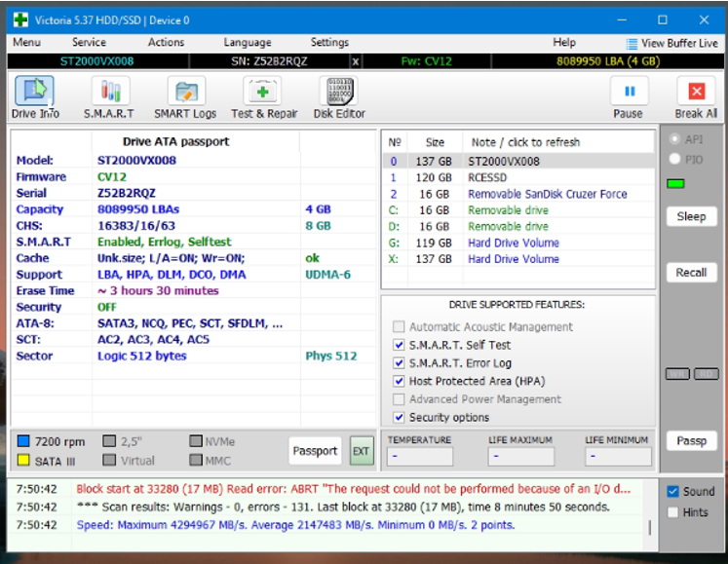Open View Buffer Live
This screenshot has height=564, width=728.
[x=671, y=43]
